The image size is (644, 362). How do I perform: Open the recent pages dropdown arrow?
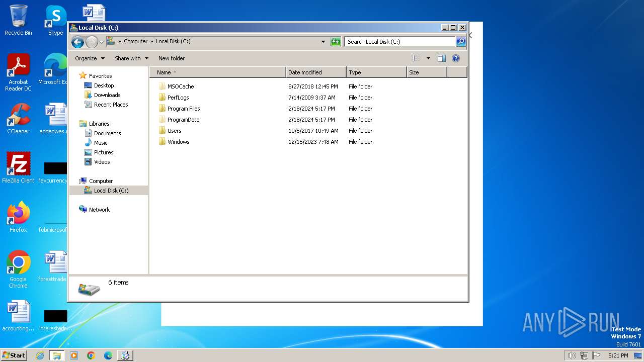[x=101, y=42]
